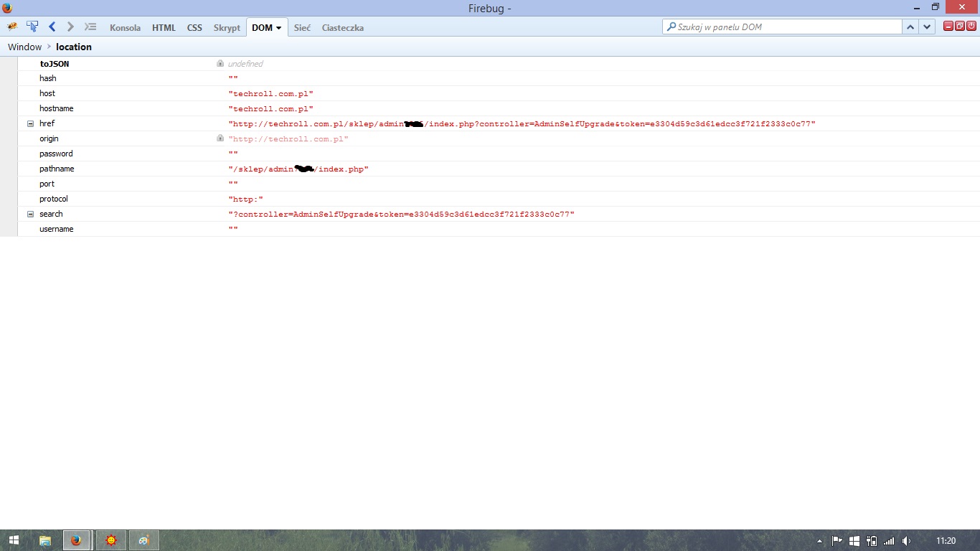Open the DOM tab options dropdown arrow
Image resolution: width=980 pixels, height=551 pixels.
(x=278, y=28)
